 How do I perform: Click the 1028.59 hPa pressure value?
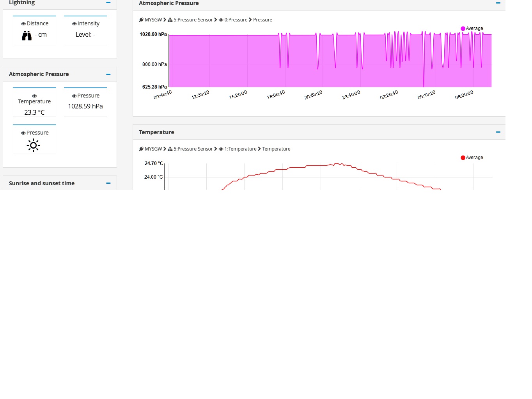(85, 106)
